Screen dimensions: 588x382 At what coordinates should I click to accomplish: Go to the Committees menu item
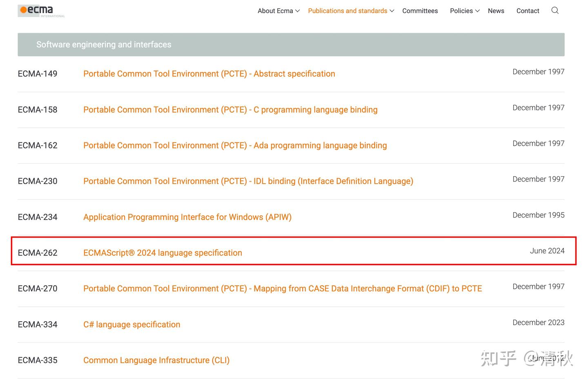click(420, 11)
